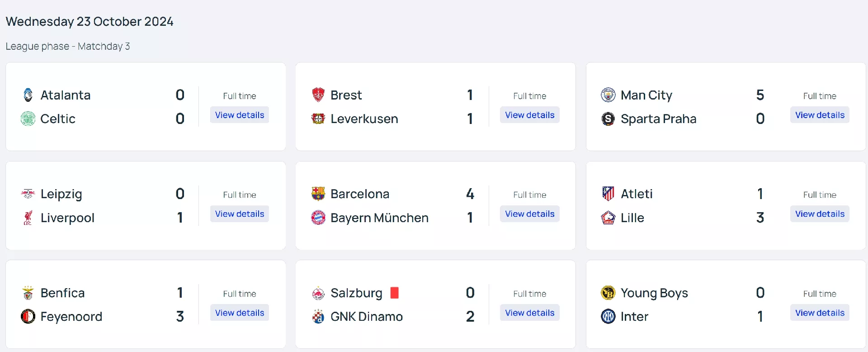
Task: Click Salzburg's red card indicator
Action: 394,293
